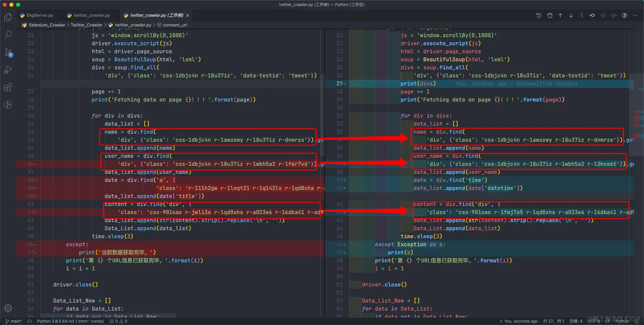The image size is (644, 325).
Task: Click added line 27 print(divs) in right pane
Action: tap(418, 84)
